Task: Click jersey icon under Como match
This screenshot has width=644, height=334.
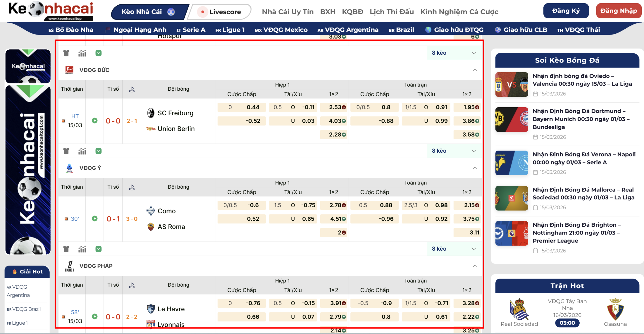Action: pos(66,249)
